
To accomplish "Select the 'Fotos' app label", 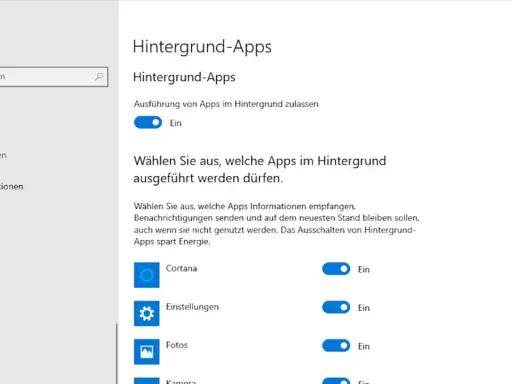I will [177, 345].
